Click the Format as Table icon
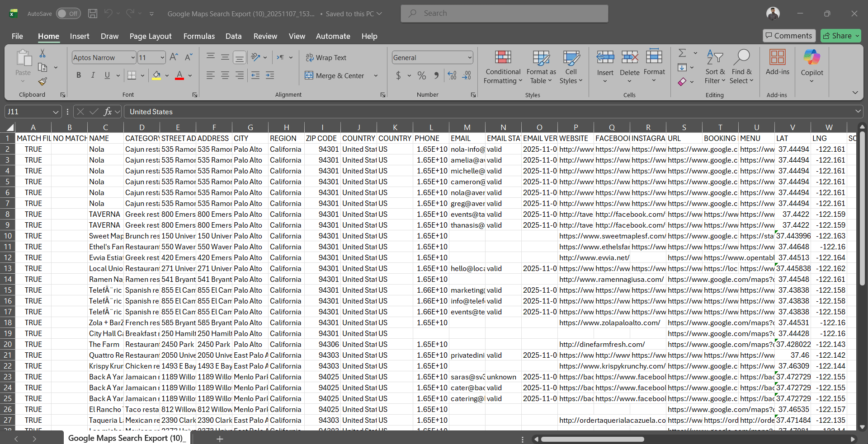This screenshot has width=868, height=444. click(541, 68)
